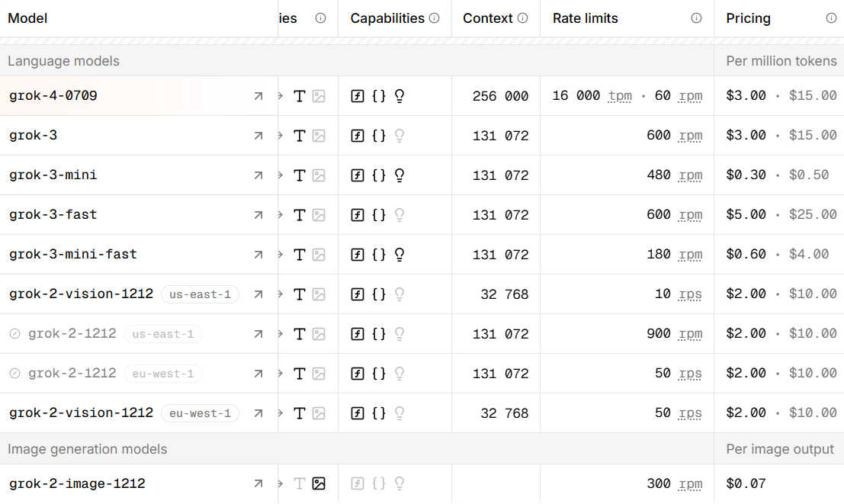
Task: Click info icon next to Pricing header
Action: tap(831, 18)
